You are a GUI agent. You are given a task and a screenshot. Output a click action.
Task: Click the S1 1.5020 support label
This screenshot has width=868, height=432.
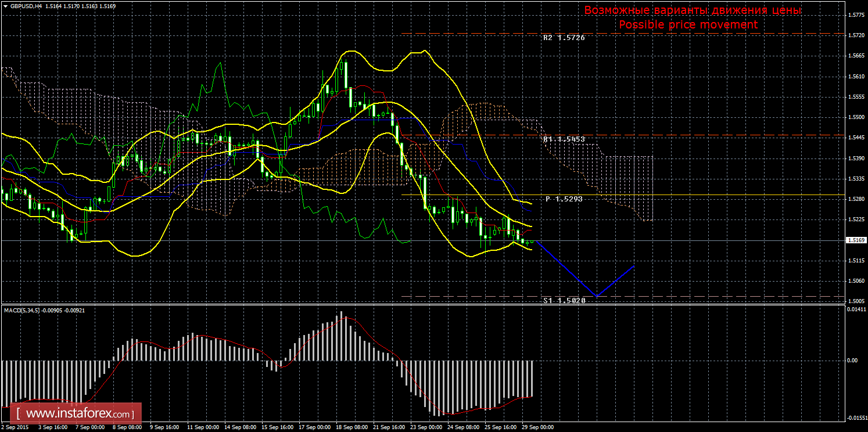(x=564, y=301)
